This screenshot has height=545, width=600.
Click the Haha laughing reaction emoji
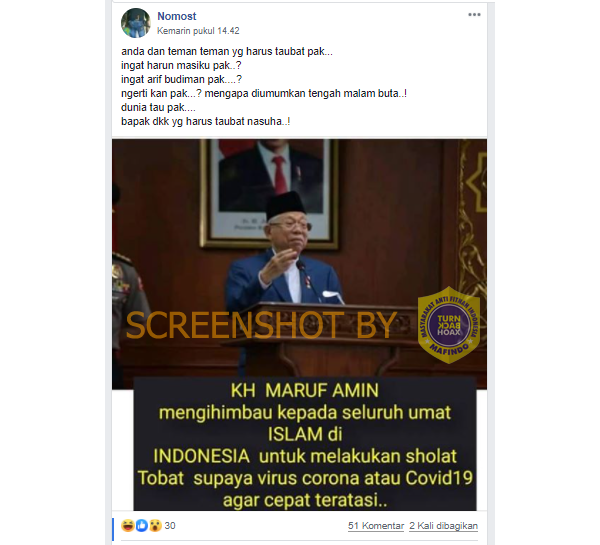tap(127, 525)
